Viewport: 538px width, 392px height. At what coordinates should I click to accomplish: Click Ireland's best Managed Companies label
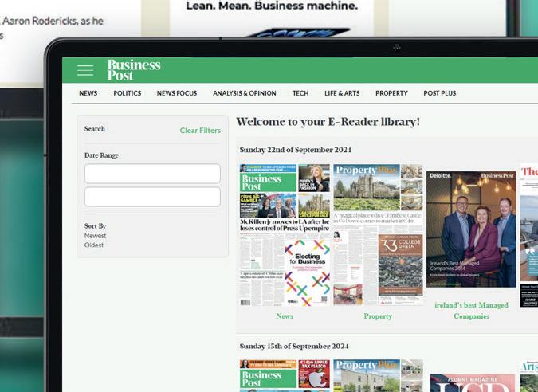tap(471, 311)
